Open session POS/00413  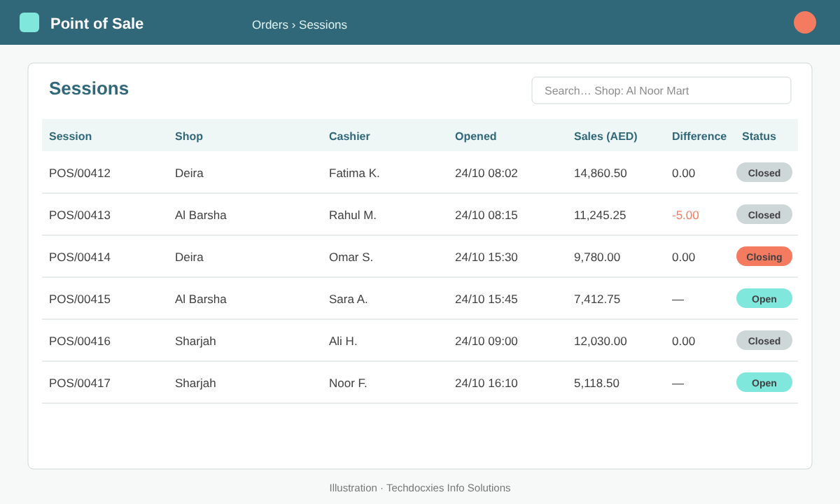point(80,215)
